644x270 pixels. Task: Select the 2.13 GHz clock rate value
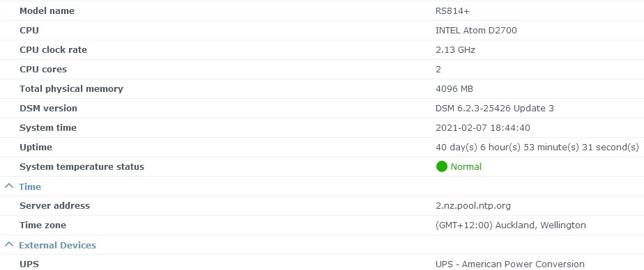click(x=455, y=50)
